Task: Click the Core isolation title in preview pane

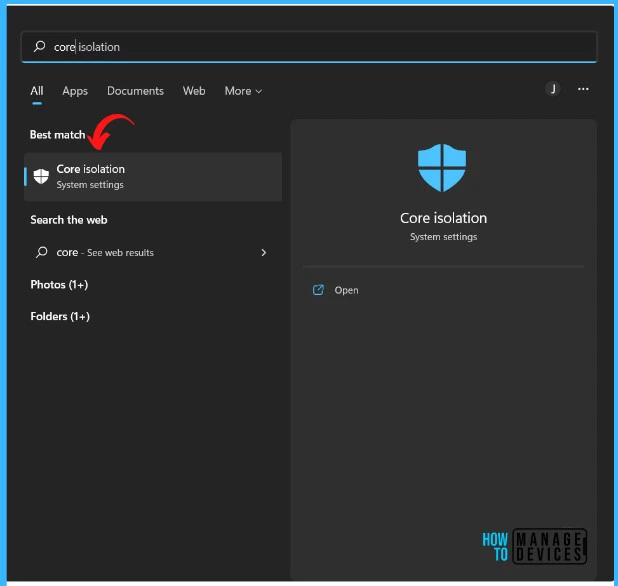Action: coord(443,218)
